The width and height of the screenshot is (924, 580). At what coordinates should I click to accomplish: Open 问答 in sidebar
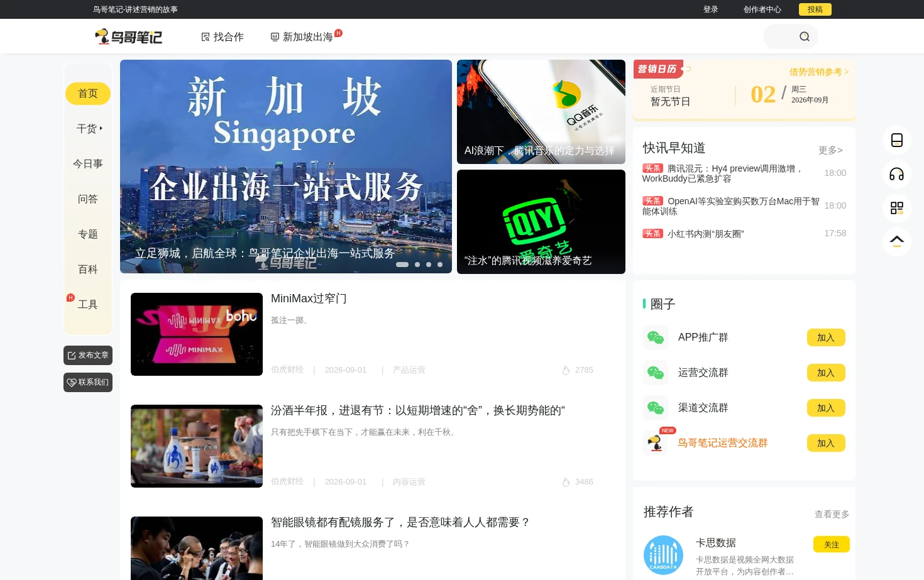click(88, 199)
